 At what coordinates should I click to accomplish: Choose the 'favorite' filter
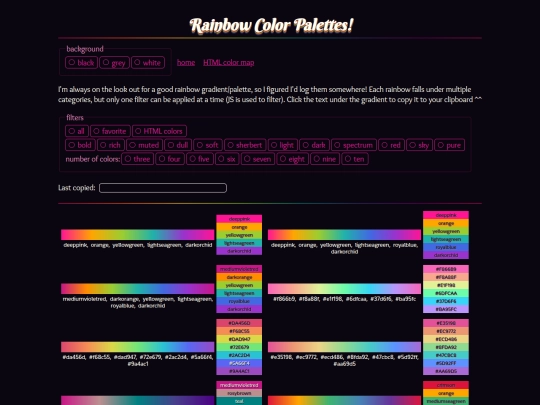[x=110, y=131]
